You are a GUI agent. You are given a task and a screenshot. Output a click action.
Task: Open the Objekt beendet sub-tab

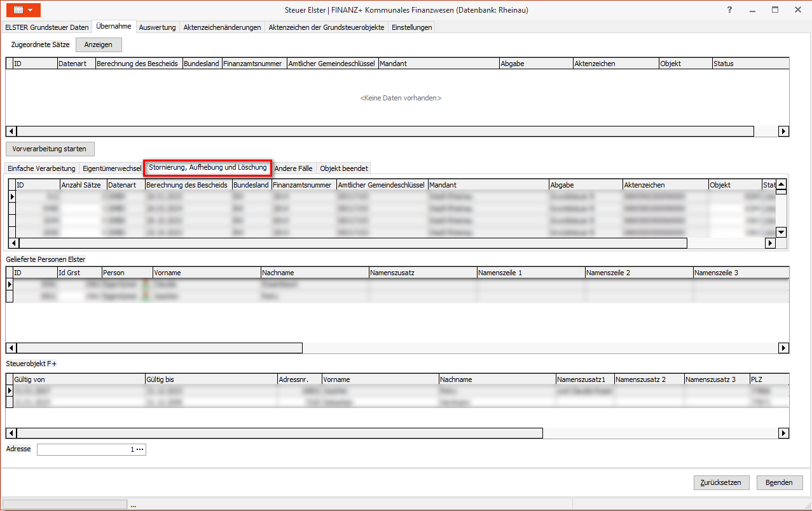[x=344, y=168]
